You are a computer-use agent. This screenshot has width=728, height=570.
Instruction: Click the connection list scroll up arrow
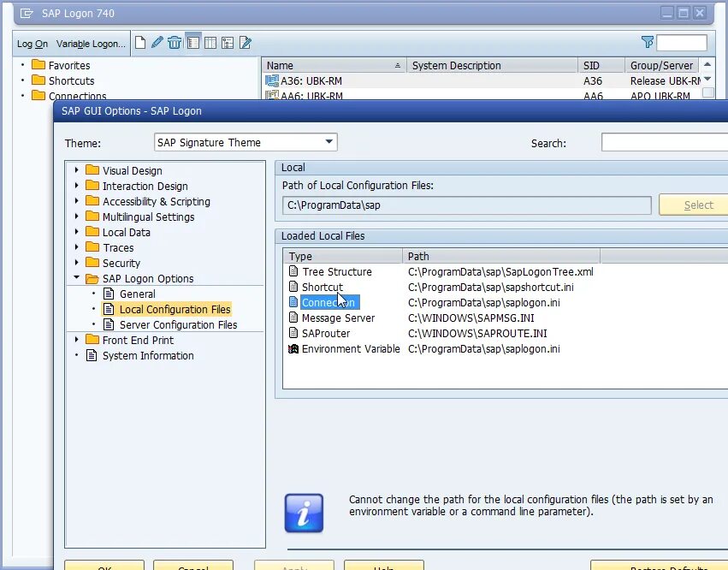(707, 64)
